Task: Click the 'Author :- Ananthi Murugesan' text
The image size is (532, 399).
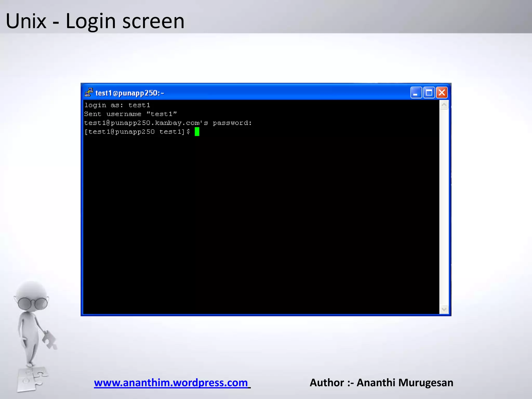Action: click(381, 383)
